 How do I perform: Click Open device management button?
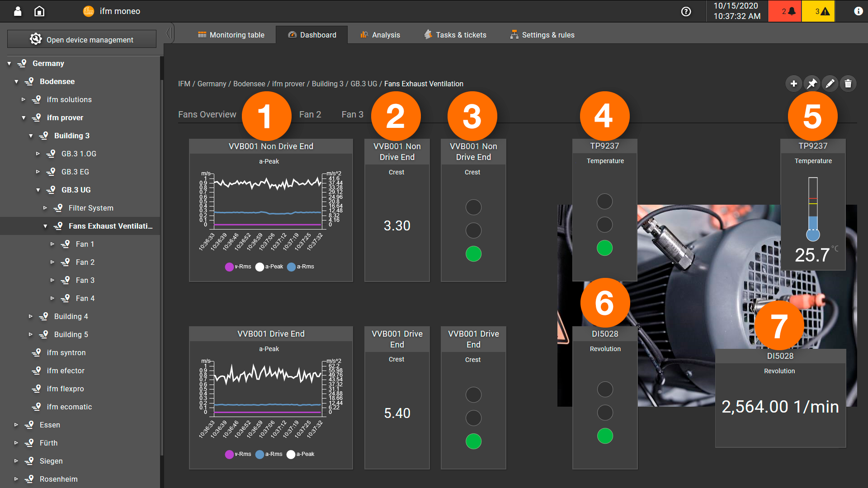point(82,39)
